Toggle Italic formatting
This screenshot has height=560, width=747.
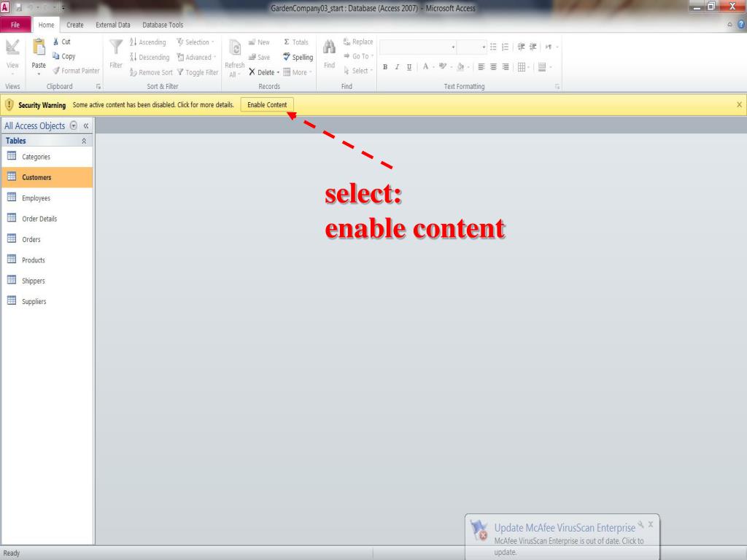click(397, 67)
